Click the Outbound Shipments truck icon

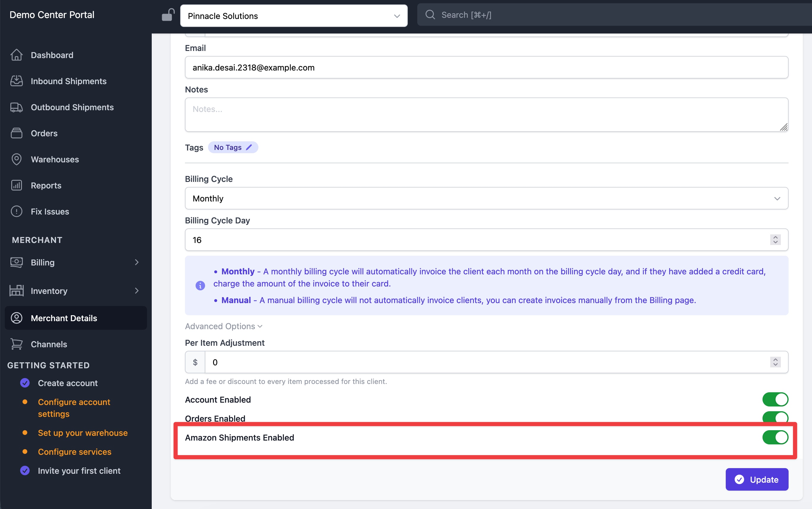[17, 107]
